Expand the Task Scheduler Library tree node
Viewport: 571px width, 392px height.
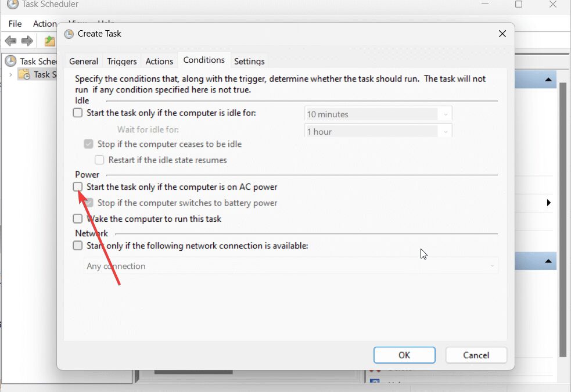(x=10, y=74)
